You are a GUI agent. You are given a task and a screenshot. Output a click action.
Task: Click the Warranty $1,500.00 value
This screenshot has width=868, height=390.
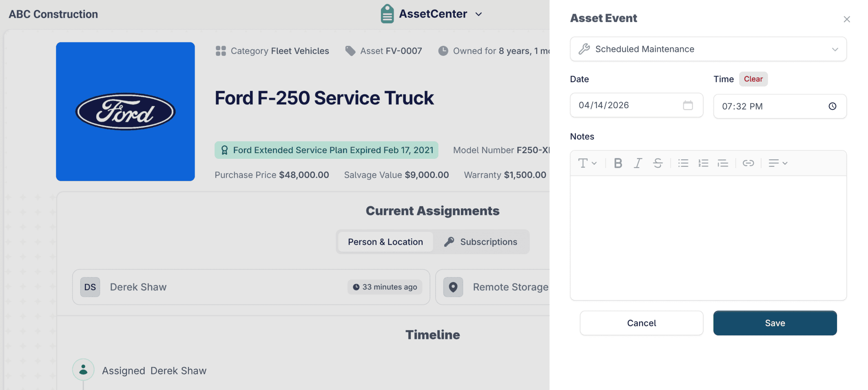(x=525, y=175)
